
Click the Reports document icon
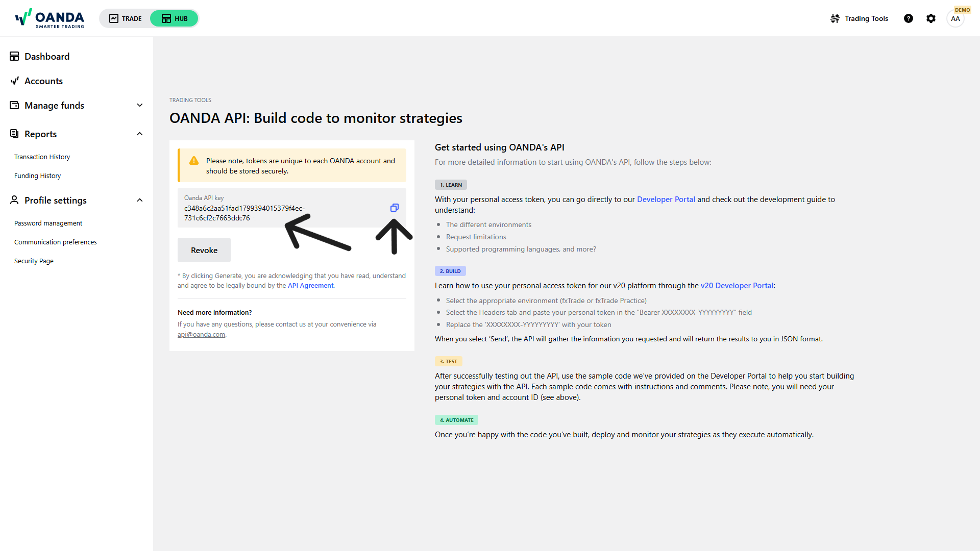[x=14, y=134]
